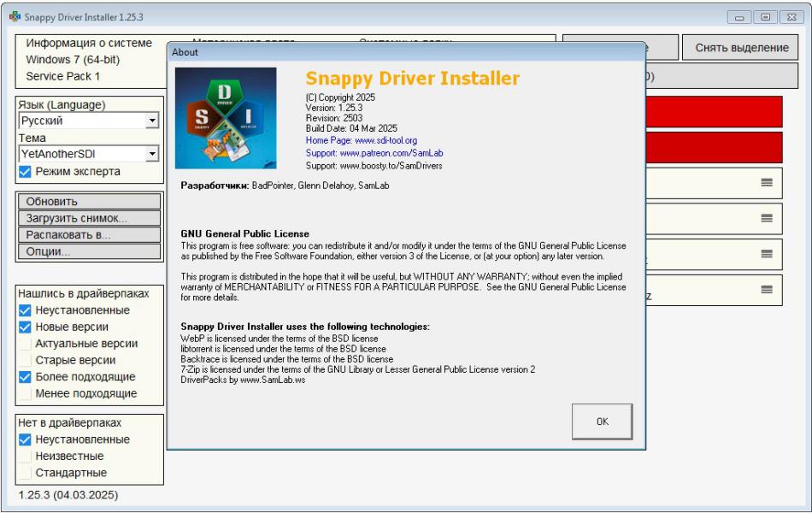Screen dimensions: 812x513
Task: Open the second driver row hamburger menu icon
Action: point(767,219)
